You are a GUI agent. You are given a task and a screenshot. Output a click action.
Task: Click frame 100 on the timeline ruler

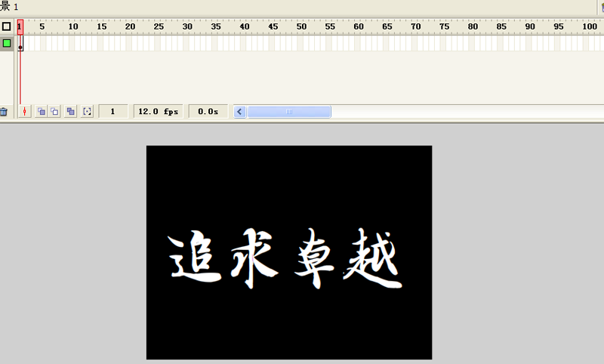[x=590, y=26]
